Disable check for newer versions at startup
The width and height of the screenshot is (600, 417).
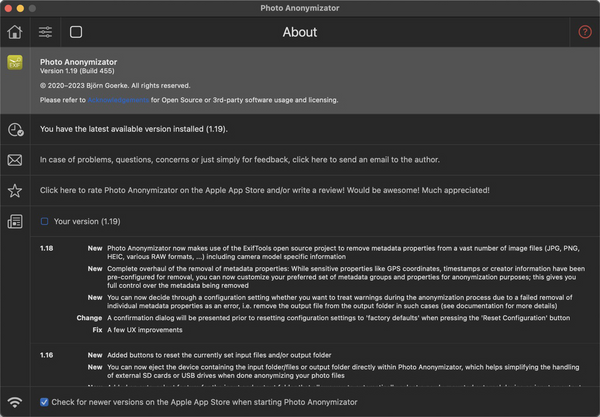[44, 402]
